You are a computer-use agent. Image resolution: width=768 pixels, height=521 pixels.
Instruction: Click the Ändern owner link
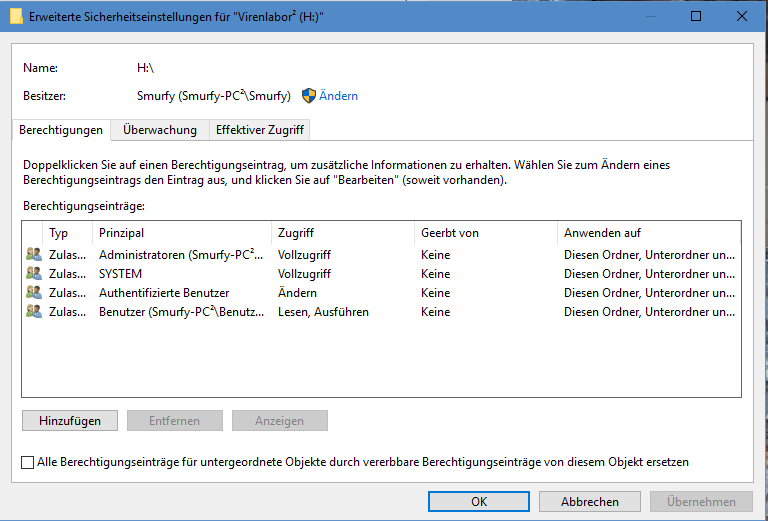coord(338,96)
